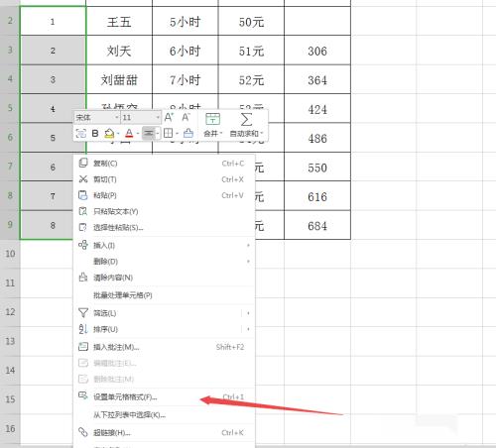
Task: Select the cell containing 7小时
Action: point(185,79)
